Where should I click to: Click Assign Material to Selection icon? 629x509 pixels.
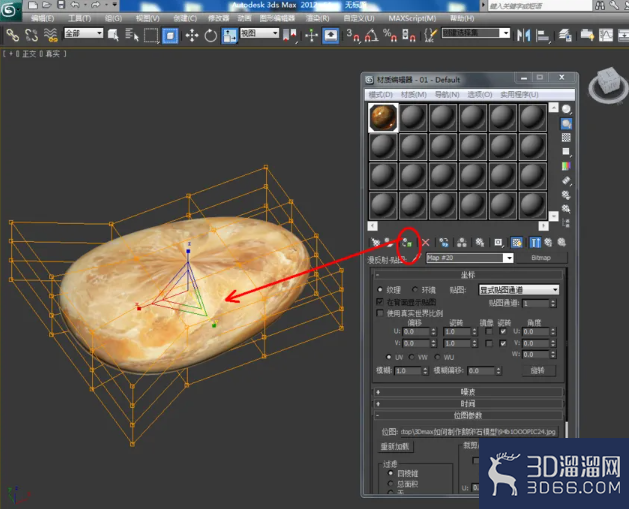(x=407, y=243)
